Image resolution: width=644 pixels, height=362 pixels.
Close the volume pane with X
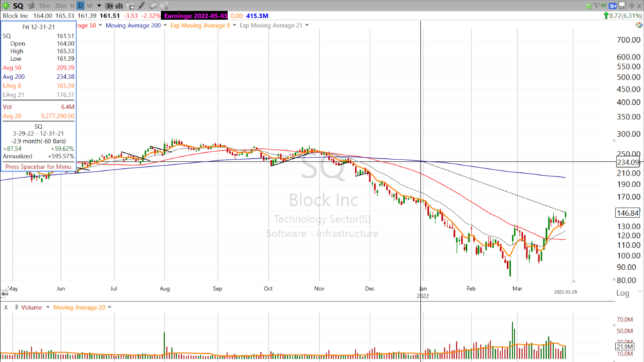pos(5,307)
